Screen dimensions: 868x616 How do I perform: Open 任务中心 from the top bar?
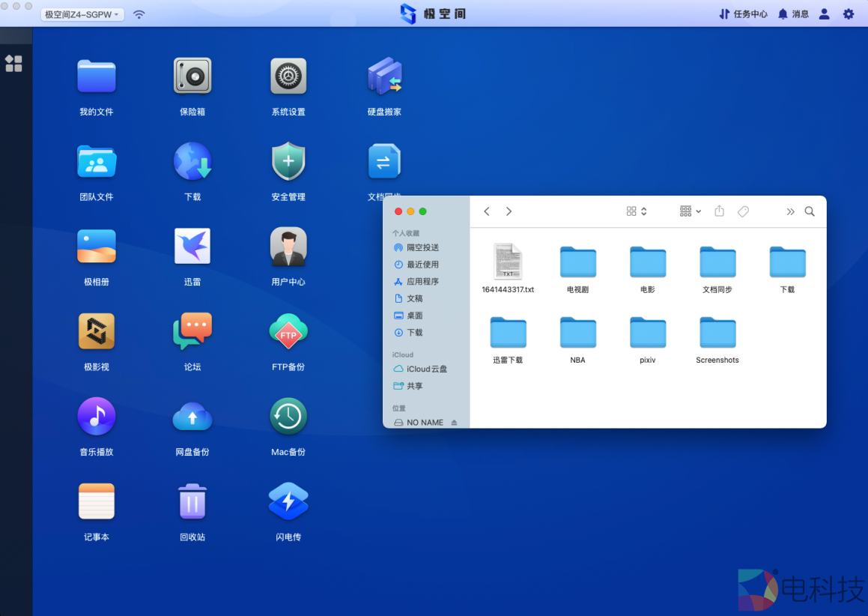tap(742, 13)
